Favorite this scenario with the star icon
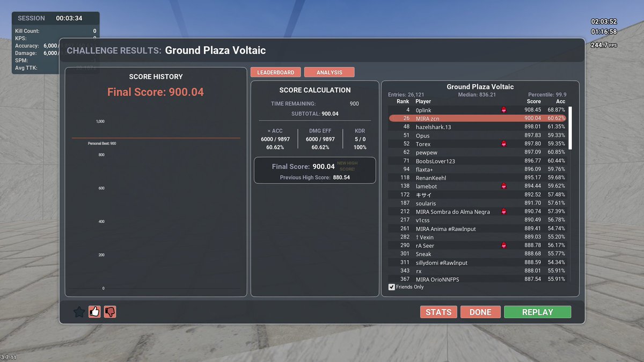The height and width of the screenshot is (362, 644). (79, 312)
